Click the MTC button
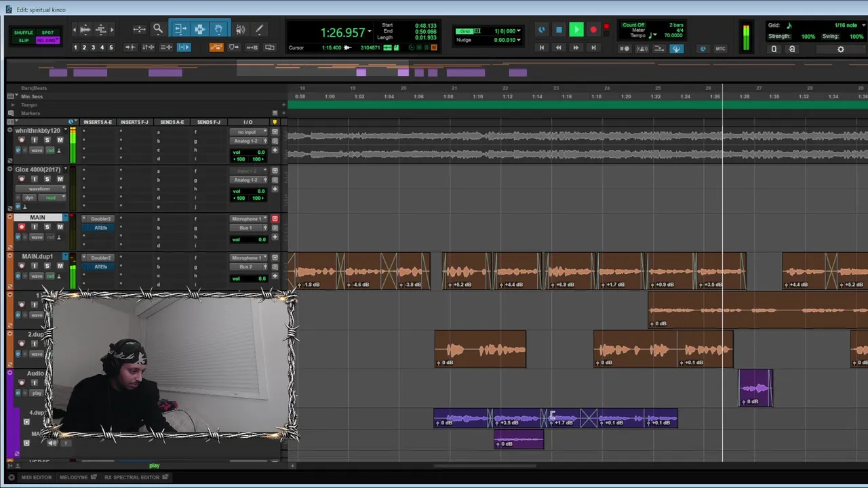This screenshot has width=868, height=488. point(720,49)
